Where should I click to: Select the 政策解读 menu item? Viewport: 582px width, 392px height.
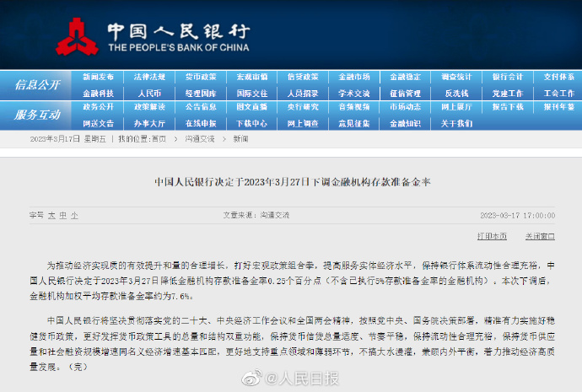point(149,107)
